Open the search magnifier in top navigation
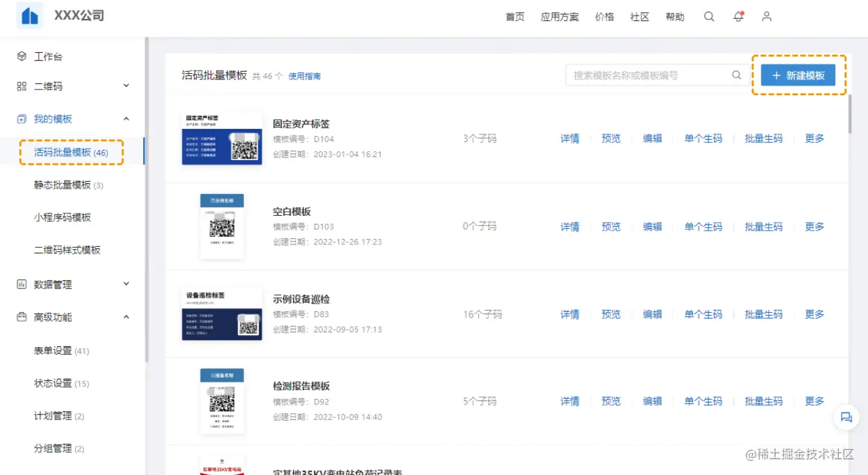Viewport: 868px width, 475px height. pos(709,17)
